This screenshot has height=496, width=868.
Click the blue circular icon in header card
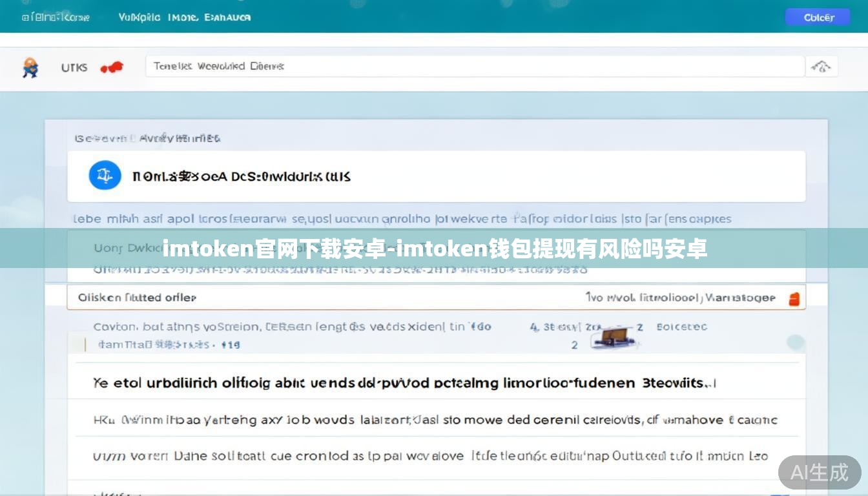[x=105, y=176]
